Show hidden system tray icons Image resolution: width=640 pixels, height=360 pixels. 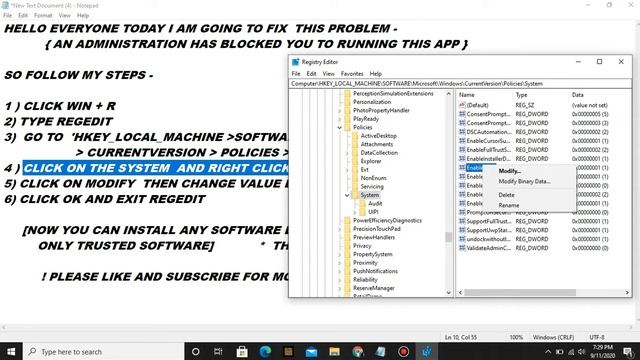click(x=548, y=352)
